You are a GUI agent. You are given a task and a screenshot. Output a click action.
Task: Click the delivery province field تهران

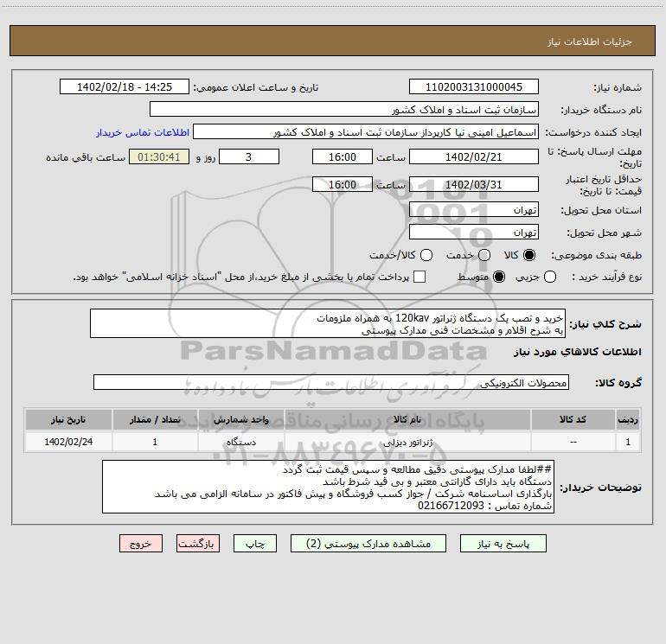click(x=474, y=209)
